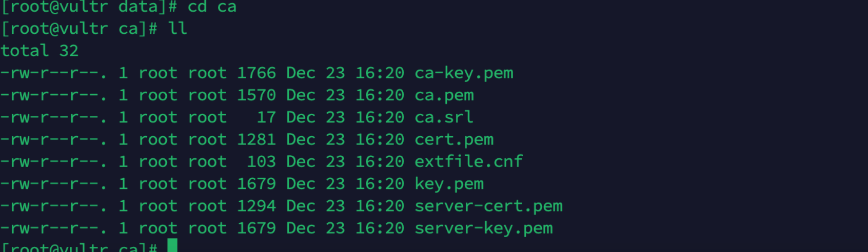Click the 'total 32' output line
Image resolution: width=868 pixels, height=252 pixels.
click(x=40, y=51)
